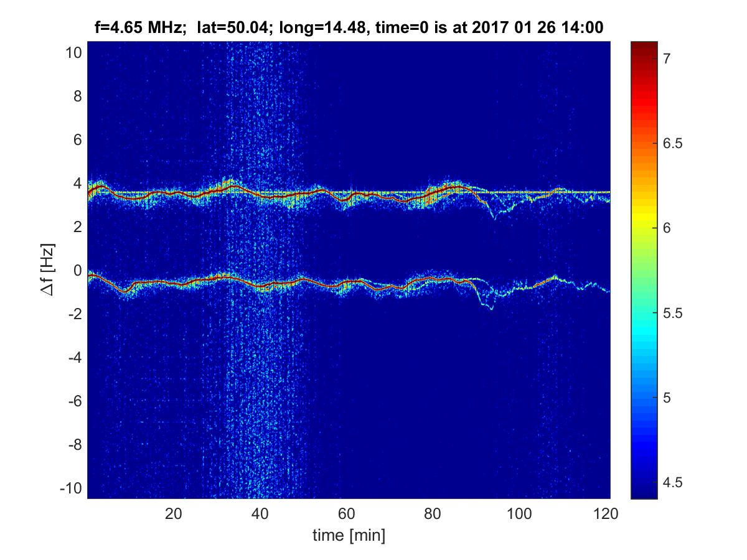Click the plot title starting with f=4.65 MHz
The height and width of the screenshot is (560, 747).
coord(348,27)
